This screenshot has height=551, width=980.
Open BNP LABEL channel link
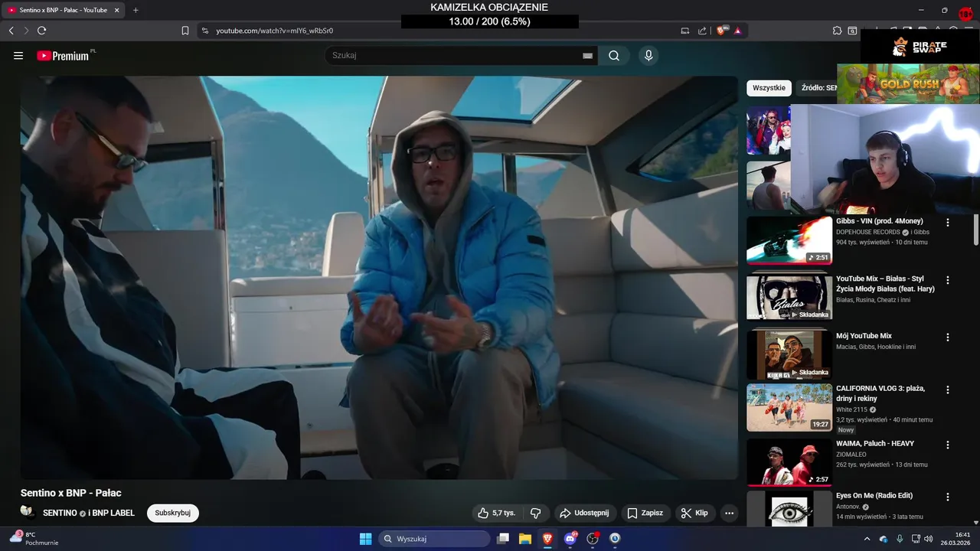pyautogui.click(x=114, y=513)
